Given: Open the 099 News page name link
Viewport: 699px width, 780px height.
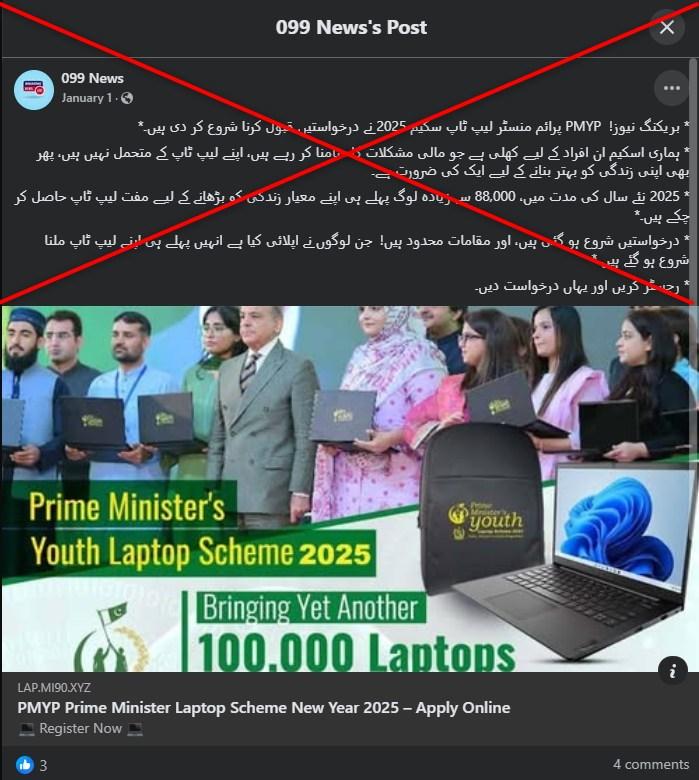Looking at the screenshot, I should click(93, 78).
